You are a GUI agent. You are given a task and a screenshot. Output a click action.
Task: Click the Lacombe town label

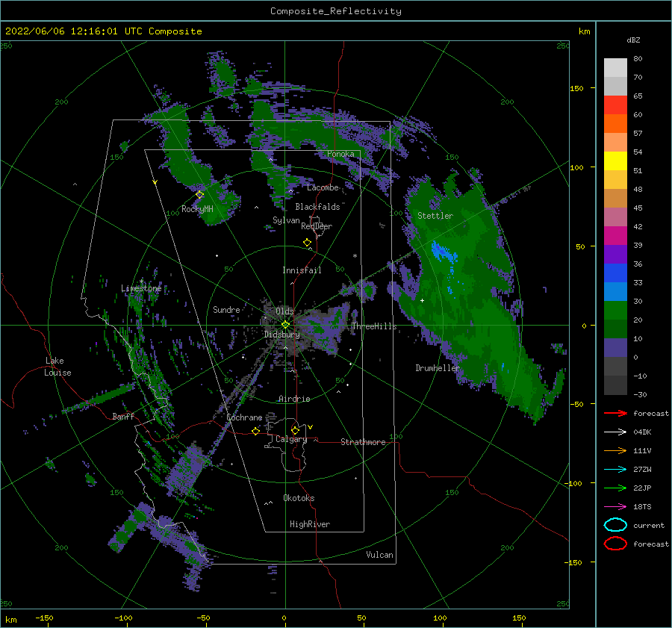(323, 187)
